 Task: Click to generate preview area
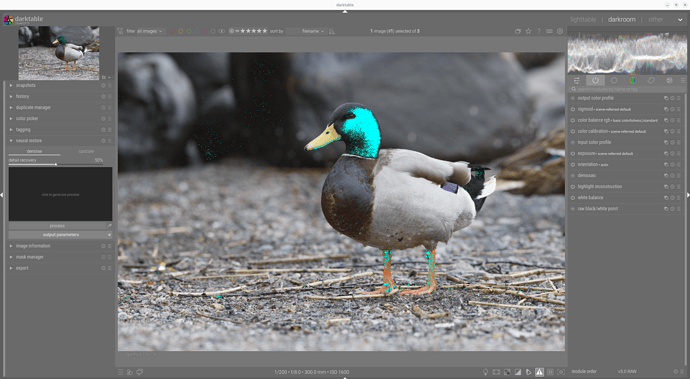60,194
